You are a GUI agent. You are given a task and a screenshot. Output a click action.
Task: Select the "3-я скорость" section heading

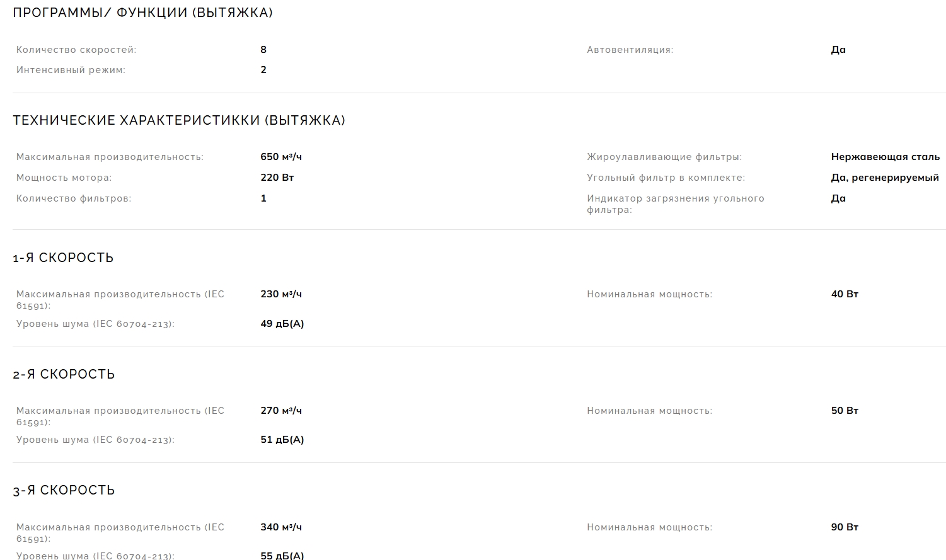click(x=64, y=491)
